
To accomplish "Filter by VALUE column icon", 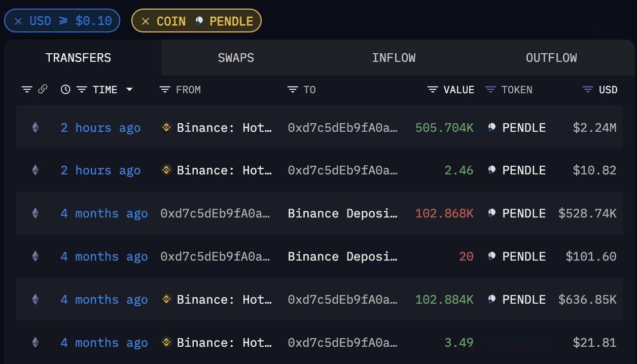I will point(433,90).
